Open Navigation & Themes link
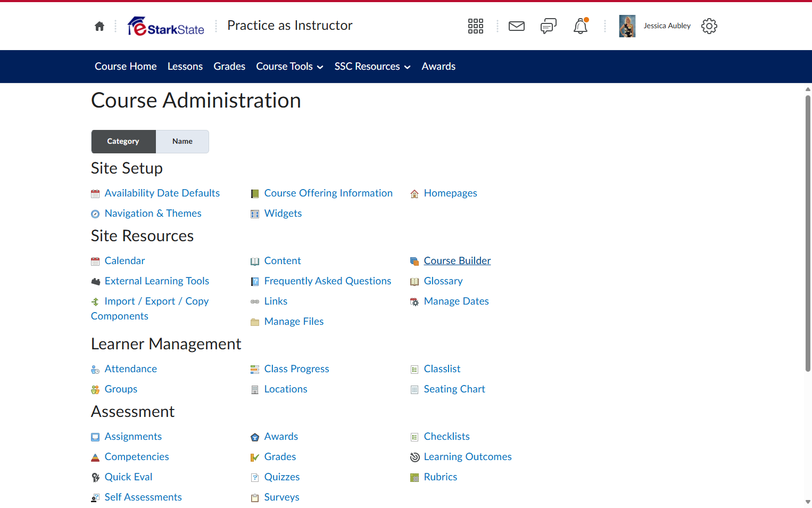The width and height of the screenshot is (812, 508). click(153, 214)
